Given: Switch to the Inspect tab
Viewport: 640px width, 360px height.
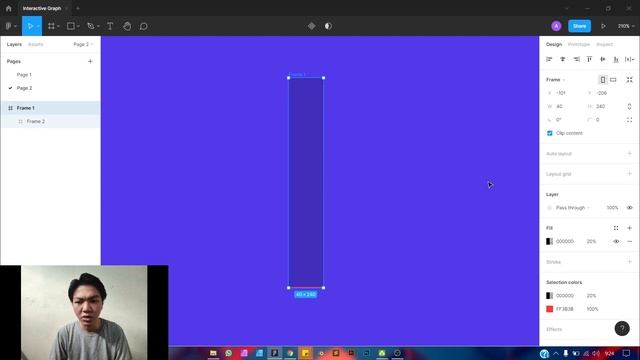Looking at the screenshot, I should [604, 44].
